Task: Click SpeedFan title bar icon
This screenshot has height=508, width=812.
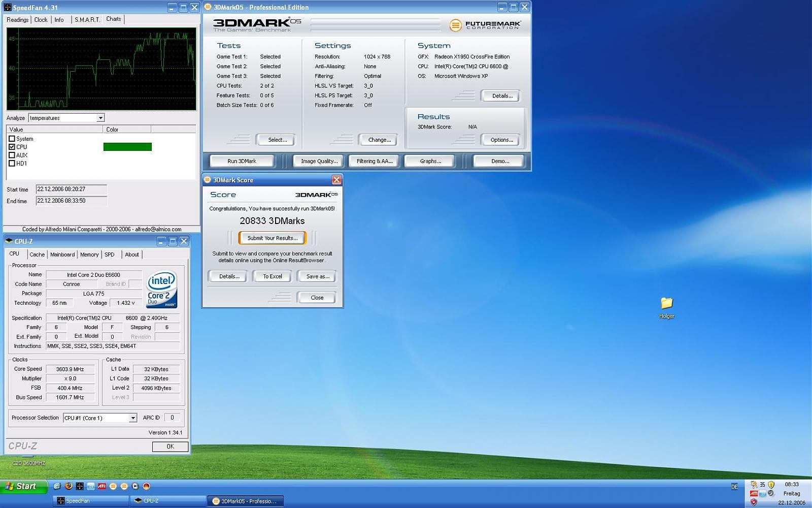Action: (x=7, y=8)
